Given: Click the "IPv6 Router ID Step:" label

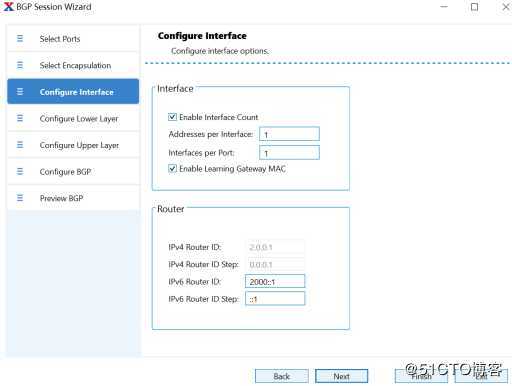Looking at the screenshot, I should 203,299.
